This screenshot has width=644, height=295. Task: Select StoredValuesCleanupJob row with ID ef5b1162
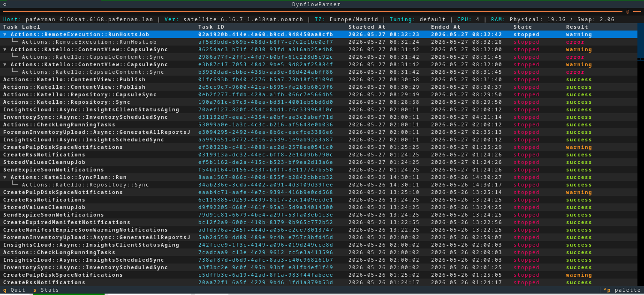(x=319, y=162)
